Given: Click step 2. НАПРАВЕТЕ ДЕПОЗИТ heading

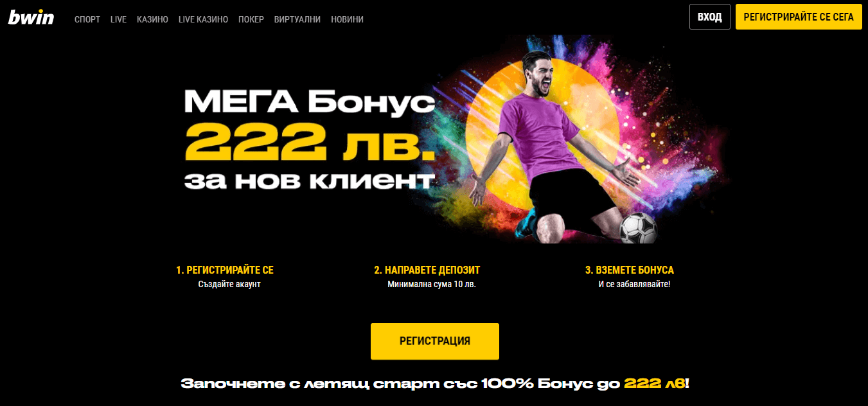Looking at the screenshot, I should (x=427, y=270).
